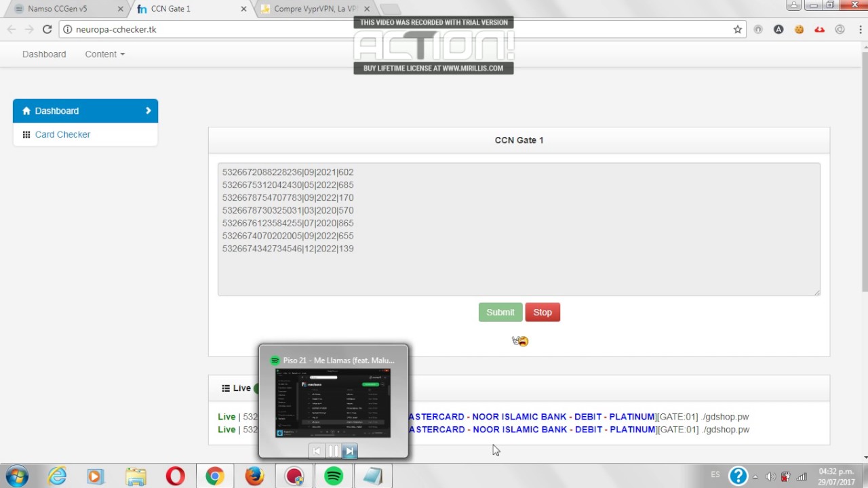Click the green Submit button
This screenshot has width=868, height=488.
[500, 312]
